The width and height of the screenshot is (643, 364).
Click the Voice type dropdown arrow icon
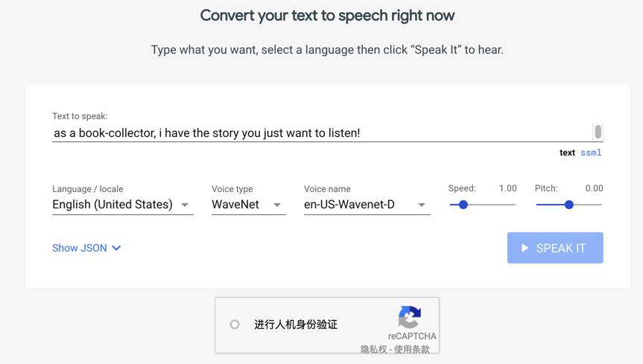(277, 205)
